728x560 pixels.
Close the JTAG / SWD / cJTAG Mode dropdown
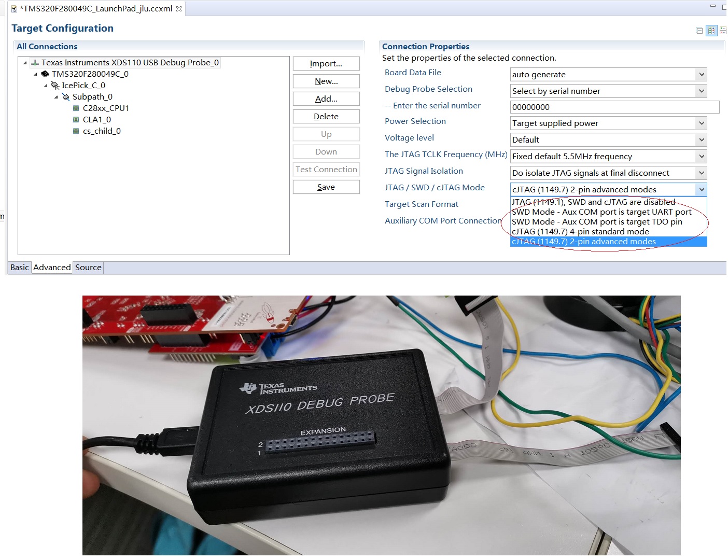[x=702, y=190]
